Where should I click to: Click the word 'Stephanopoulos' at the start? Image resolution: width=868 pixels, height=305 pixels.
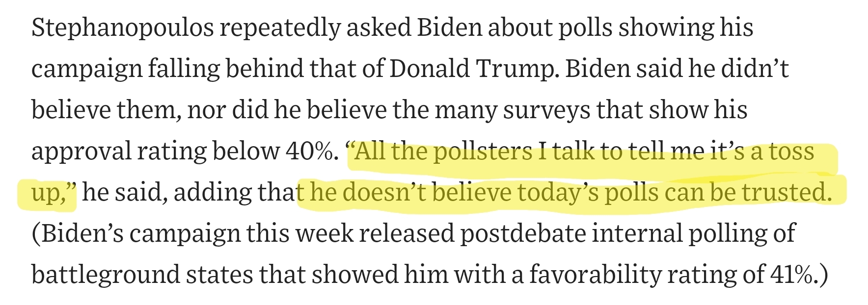pos(122,27)
